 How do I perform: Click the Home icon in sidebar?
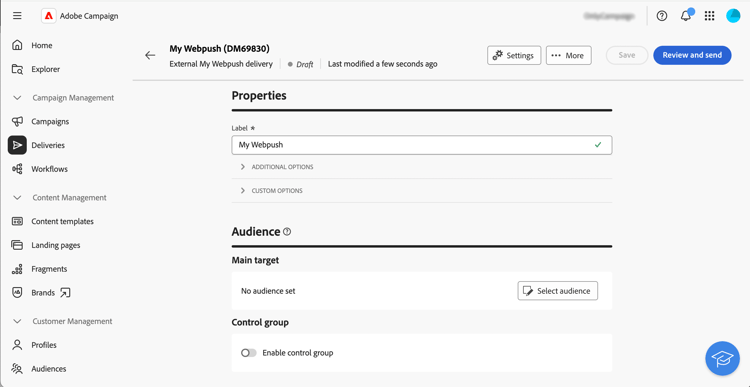(17, 45)
